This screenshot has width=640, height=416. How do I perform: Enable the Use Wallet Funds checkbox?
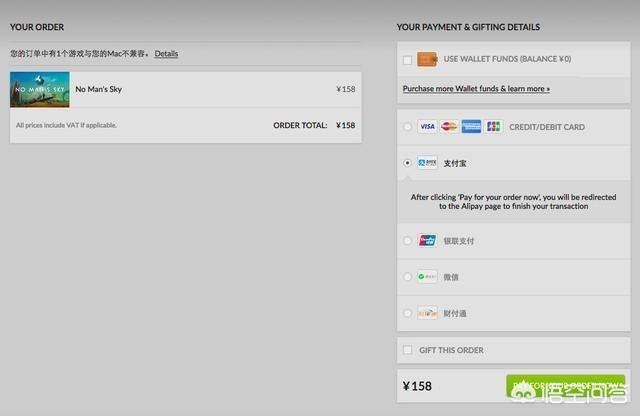click(407, 60)
